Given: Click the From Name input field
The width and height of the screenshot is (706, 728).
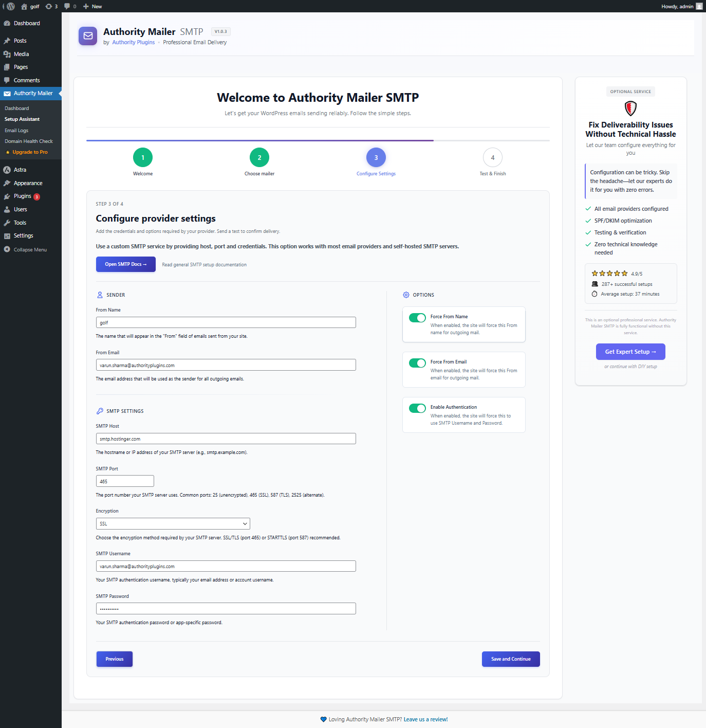Looking at the screenshot, I should [226, 322].
